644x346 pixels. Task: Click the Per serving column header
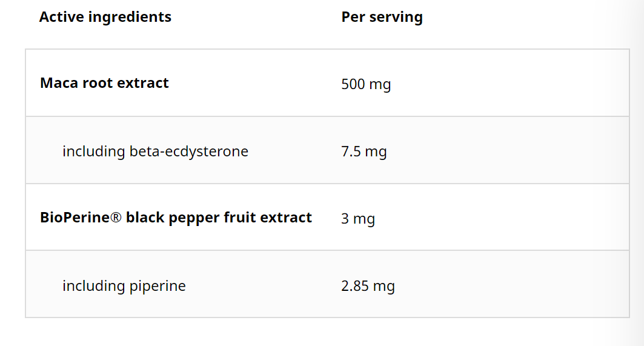click(382, 17)
